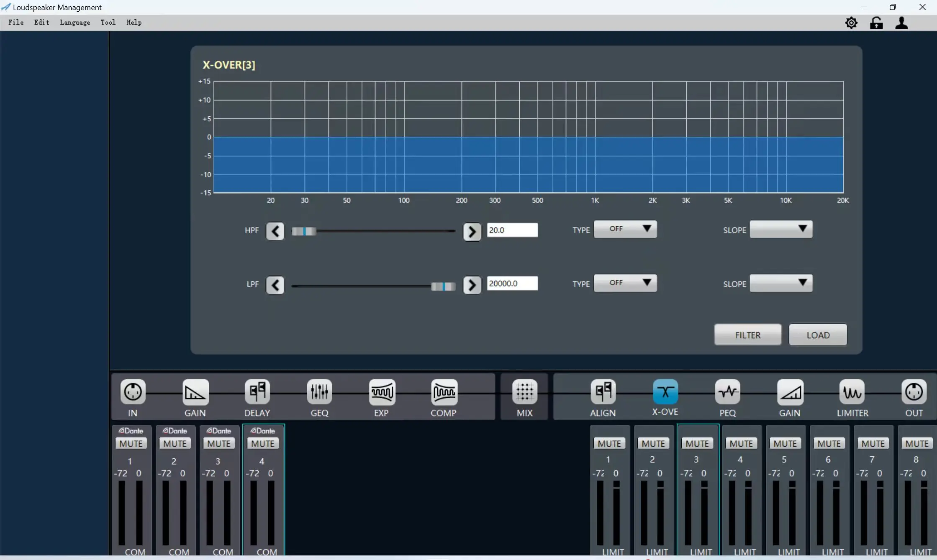Click the FILTER button
This screenshot has height=560, width=937.
[748, 335]
